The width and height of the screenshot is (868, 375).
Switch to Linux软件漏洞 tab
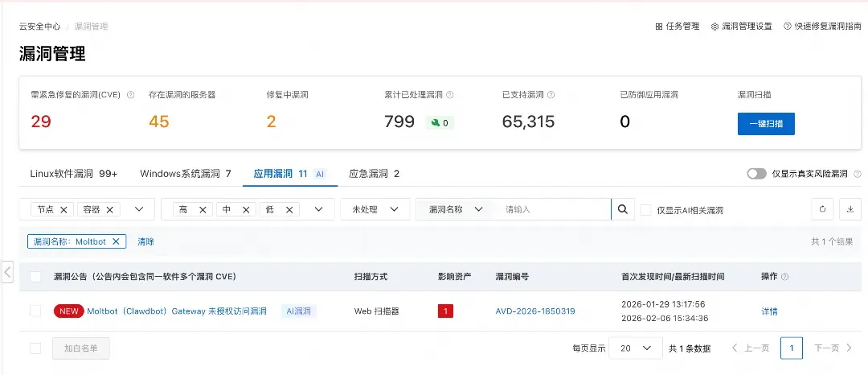pyautogui.click(x=74, y=174)
